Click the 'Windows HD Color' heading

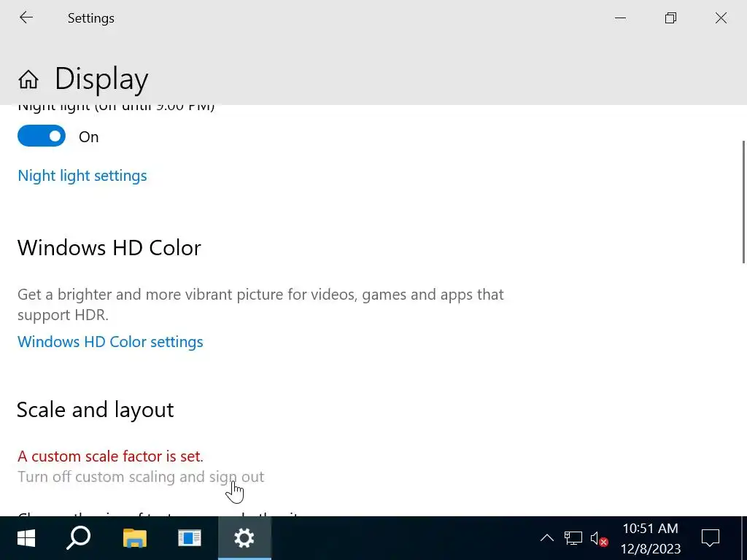click(109, 248)
